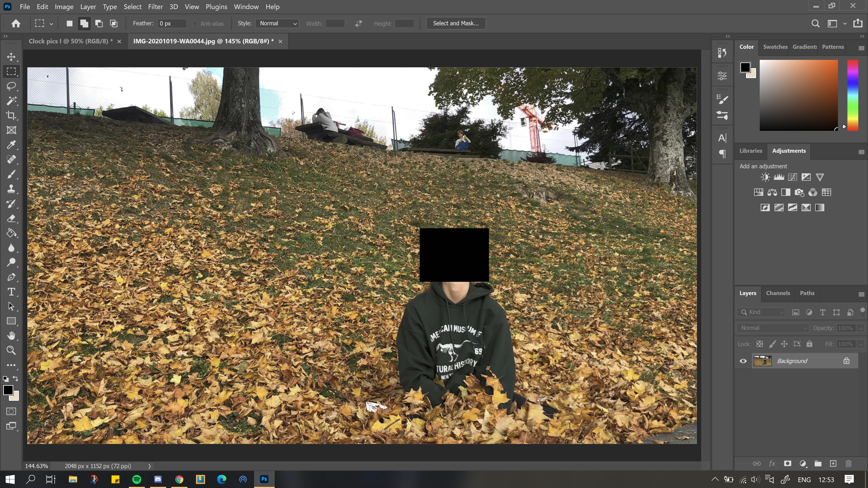Open the Style dropdown set to Normal

coord(277,23)
